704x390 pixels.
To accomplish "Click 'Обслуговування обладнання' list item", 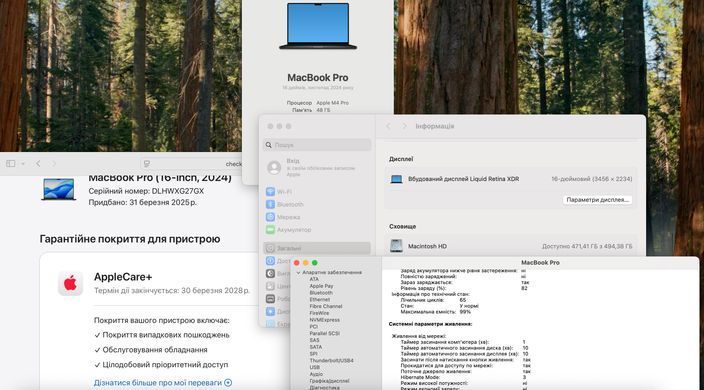I will 151,350.
